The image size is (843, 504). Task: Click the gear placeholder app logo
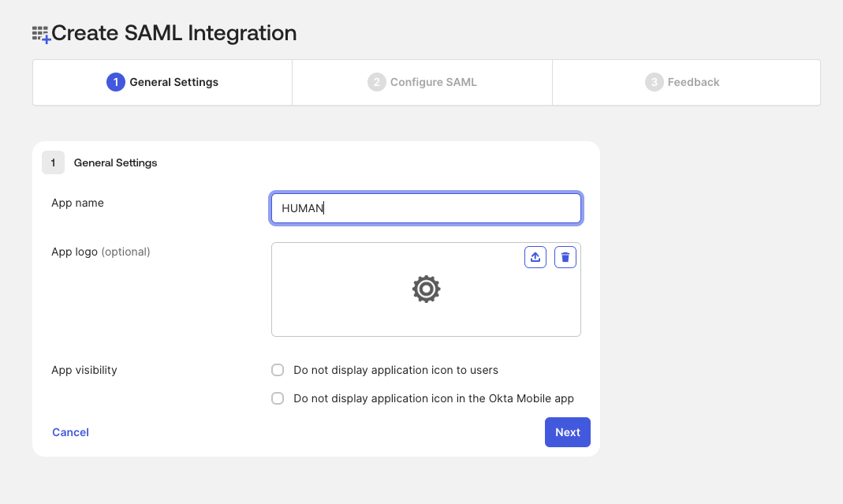pyautogui.click(x=426, y=289)
